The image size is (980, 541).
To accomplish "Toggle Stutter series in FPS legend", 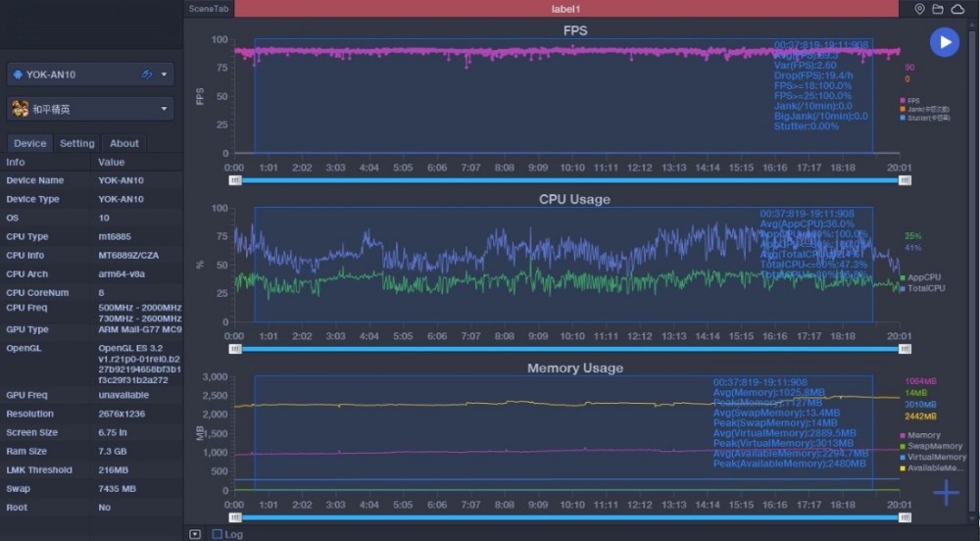I will coord(925,118).
